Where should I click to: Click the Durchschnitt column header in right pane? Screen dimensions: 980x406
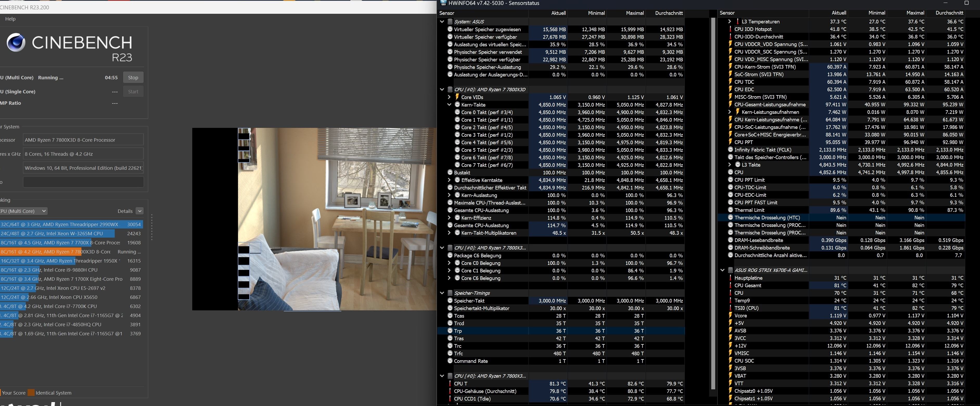coord(945,13)
